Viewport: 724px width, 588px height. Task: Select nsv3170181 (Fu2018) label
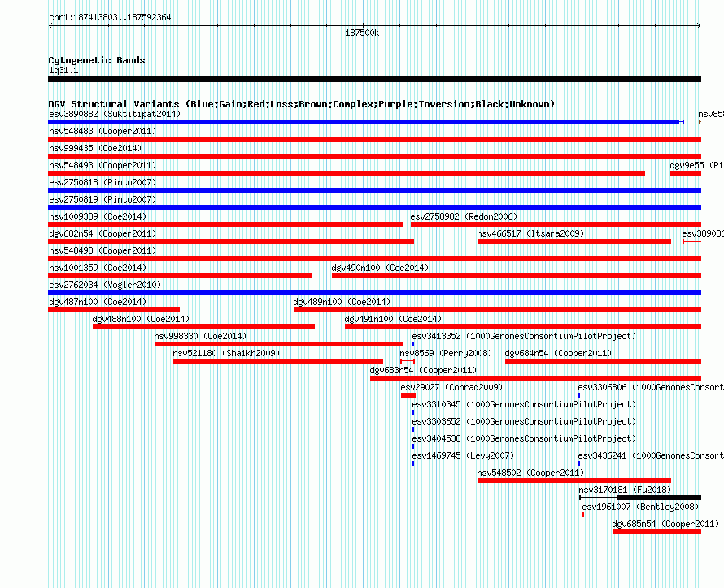click(625, 490)
